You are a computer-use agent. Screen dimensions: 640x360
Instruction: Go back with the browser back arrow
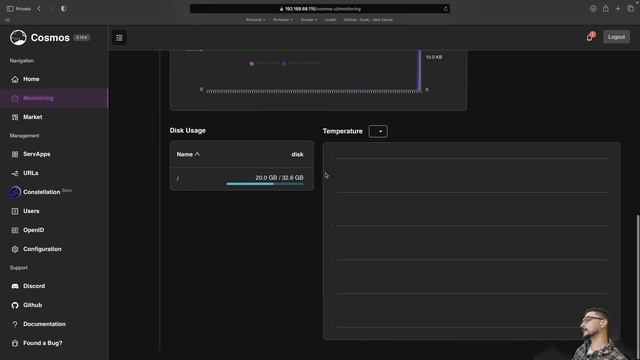39,9
